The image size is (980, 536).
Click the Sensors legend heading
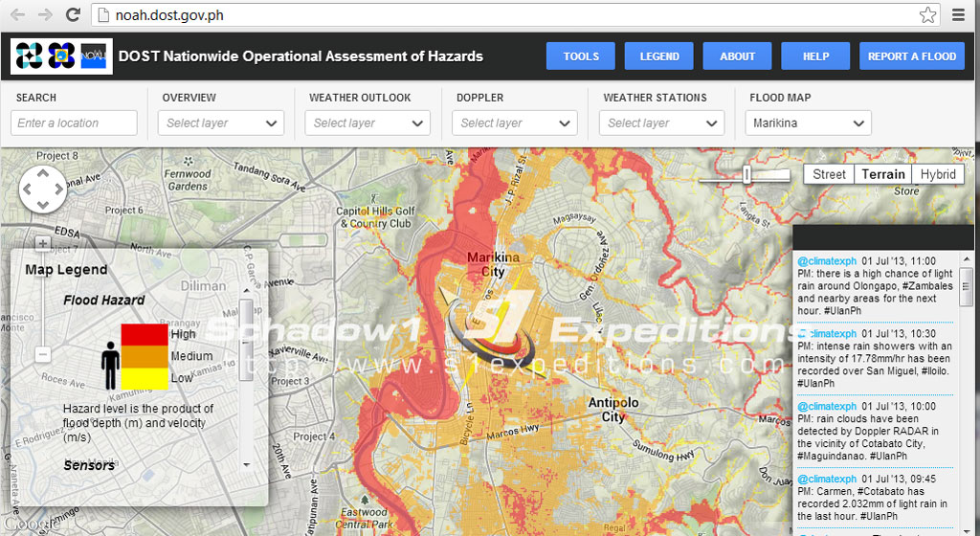point(89,465)
